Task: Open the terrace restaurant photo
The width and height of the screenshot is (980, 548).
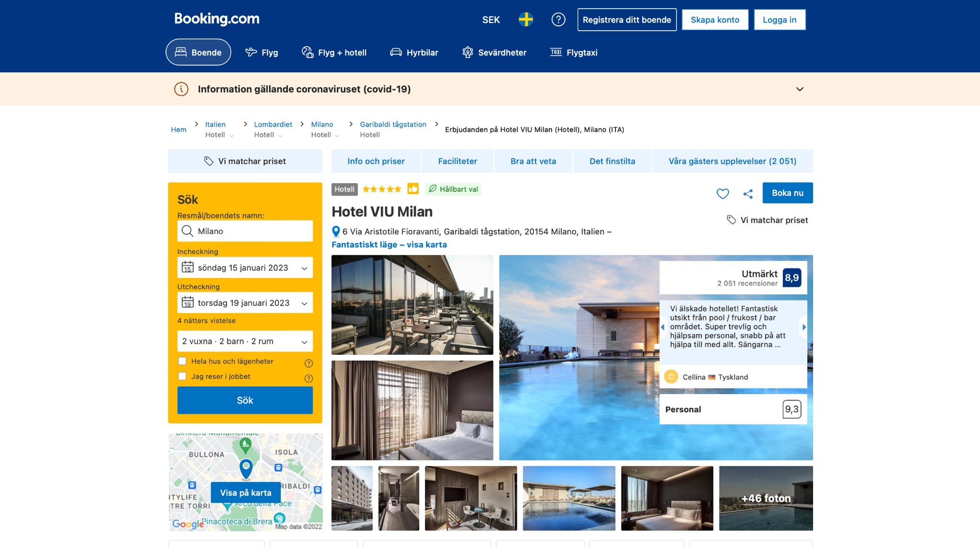Action: pos(412,305)
